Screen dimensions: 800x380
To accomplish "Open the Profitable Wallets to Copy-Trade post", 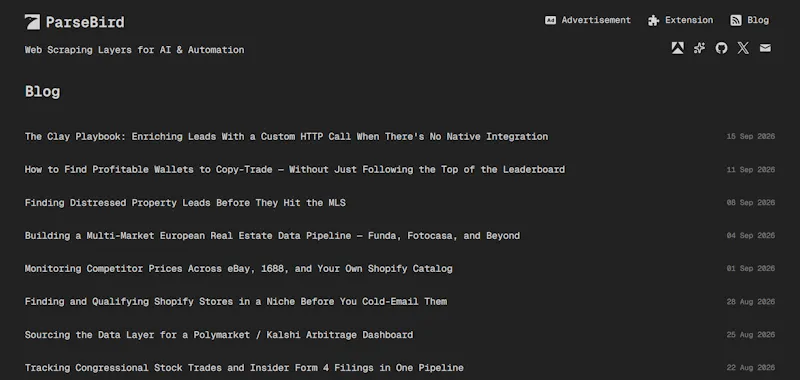I will (x=295, y=169).
